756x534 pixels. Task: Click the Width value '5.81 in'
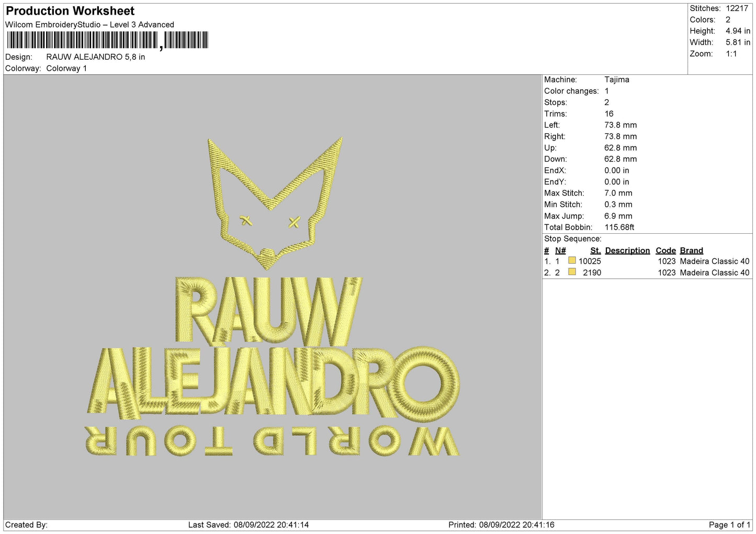738,42
